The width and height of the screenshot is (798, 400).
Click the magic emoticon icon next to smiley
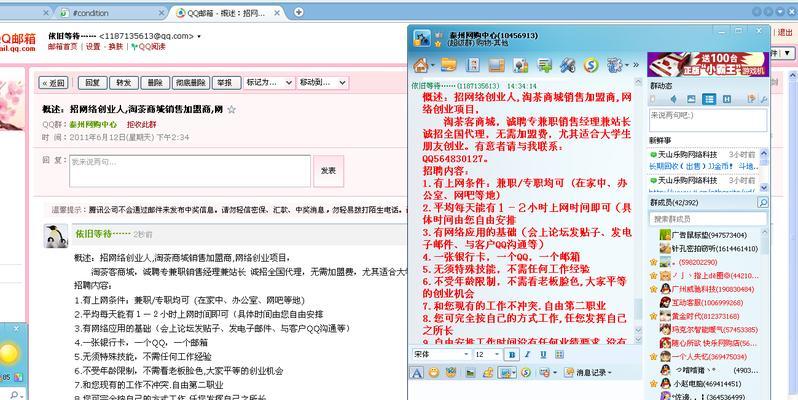coord(450,373)
